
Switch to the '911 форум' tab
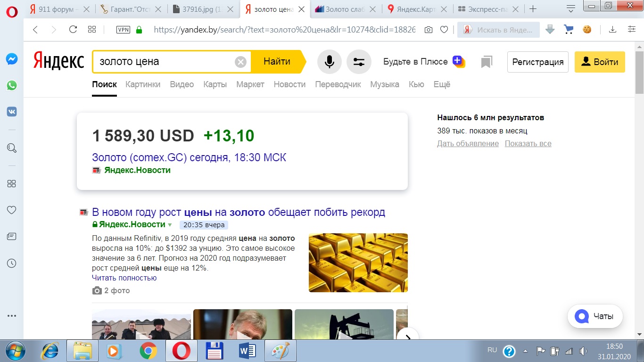pos(60,9)
